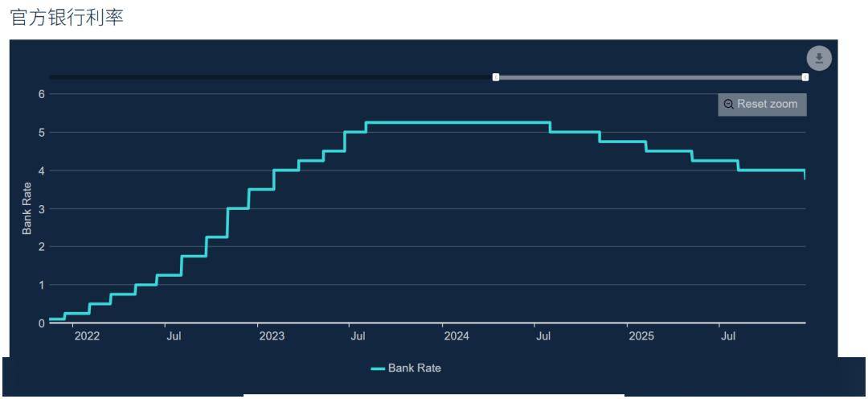
Task: Click the cyan Bank Rate legend line marker
Action: click(378, 368)
